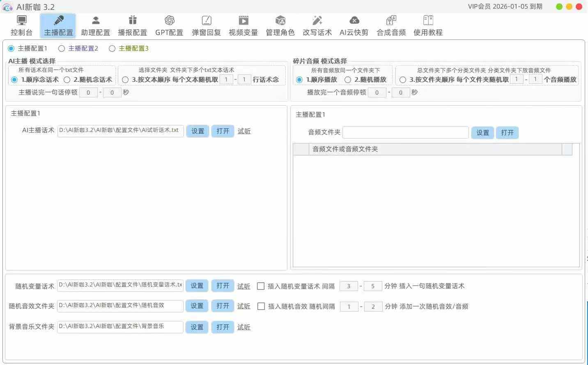Image resolution: width=588 pixels, height=365 pixels.
Task: Open the 弹窗回复 popup reply icon
Action: tap(206, 21)
